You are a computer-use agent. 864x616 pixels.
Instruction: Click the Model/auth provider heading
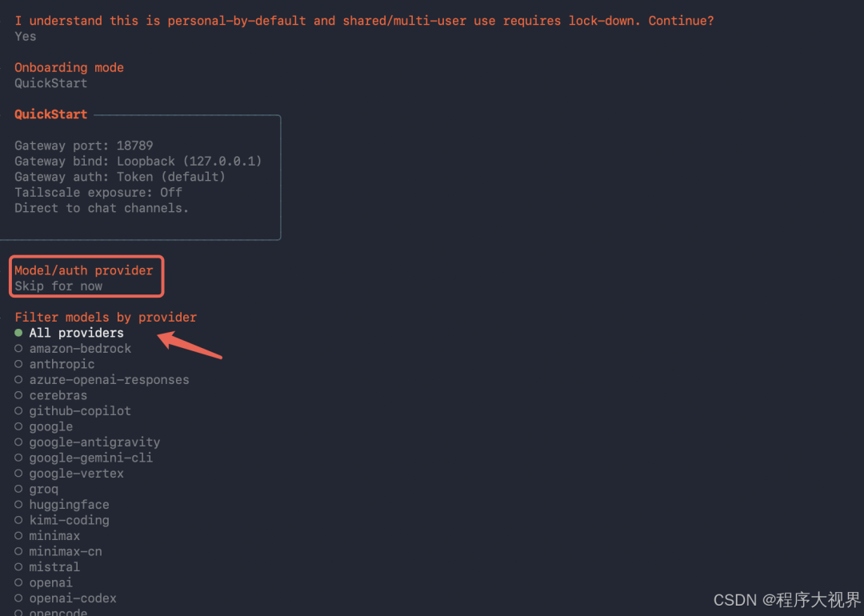click(x=83, y=270)
